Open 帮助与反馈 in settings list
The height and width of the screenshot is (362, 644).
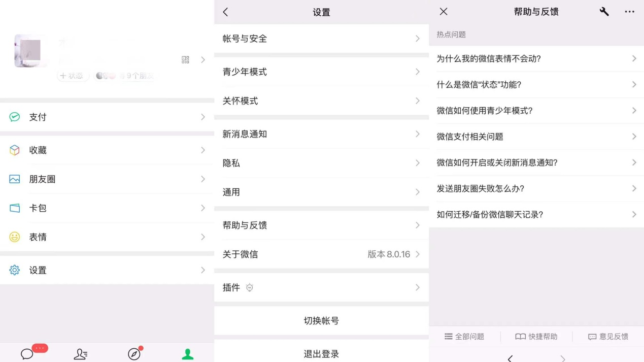point(322,225)
